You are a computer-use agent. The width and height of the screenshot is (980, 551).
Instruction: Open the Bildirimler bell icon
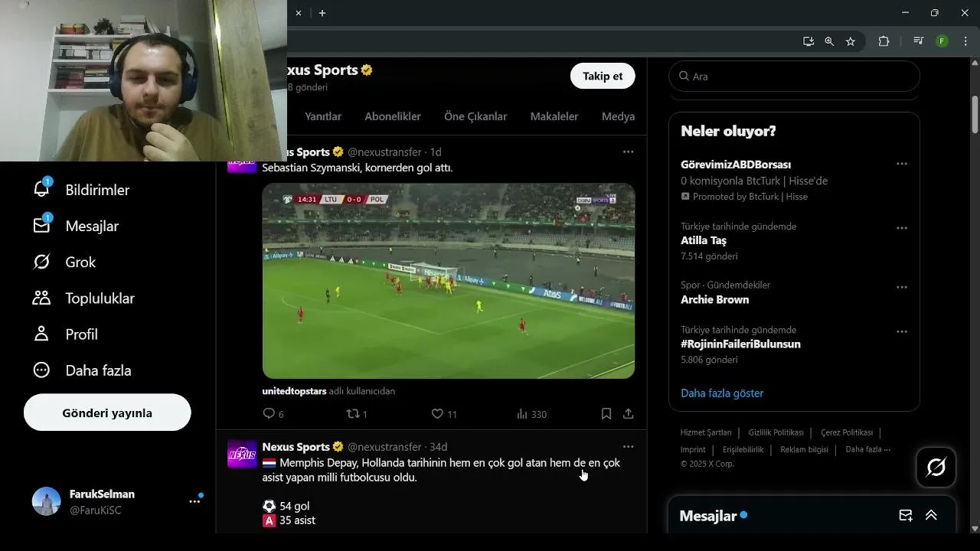coord(41,189)
